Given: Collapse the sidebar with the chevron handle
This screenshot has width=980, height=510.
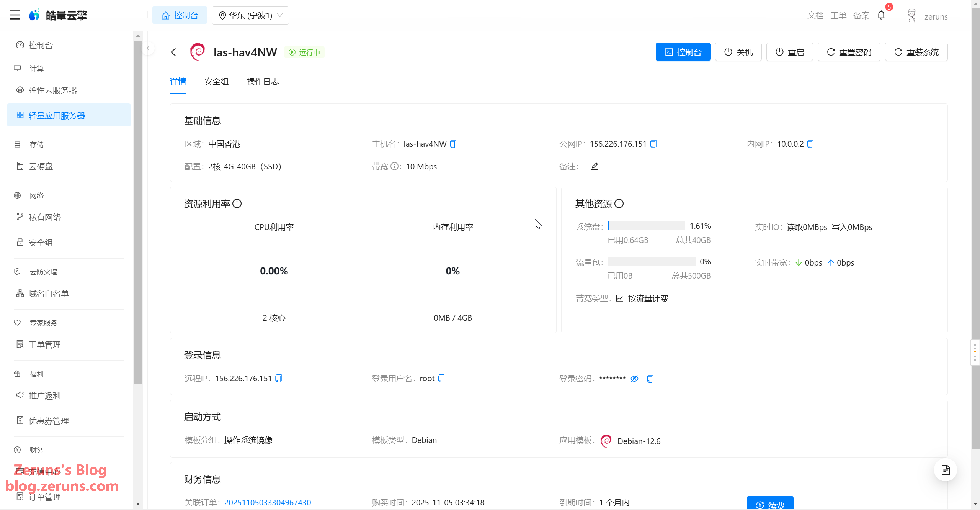Looking at the screenshot, I should 148,48.
